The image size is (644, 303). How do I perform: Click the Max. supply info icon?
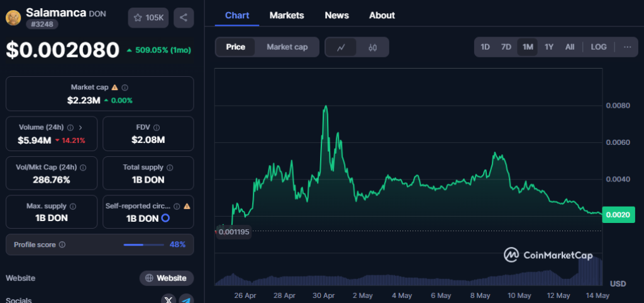73,206
